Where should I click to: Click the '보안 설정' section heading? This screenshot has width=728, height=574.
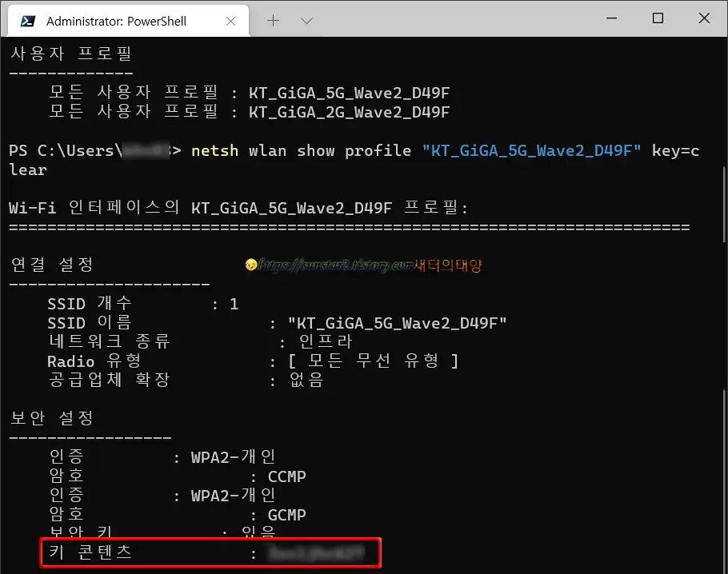coord(52,418)
